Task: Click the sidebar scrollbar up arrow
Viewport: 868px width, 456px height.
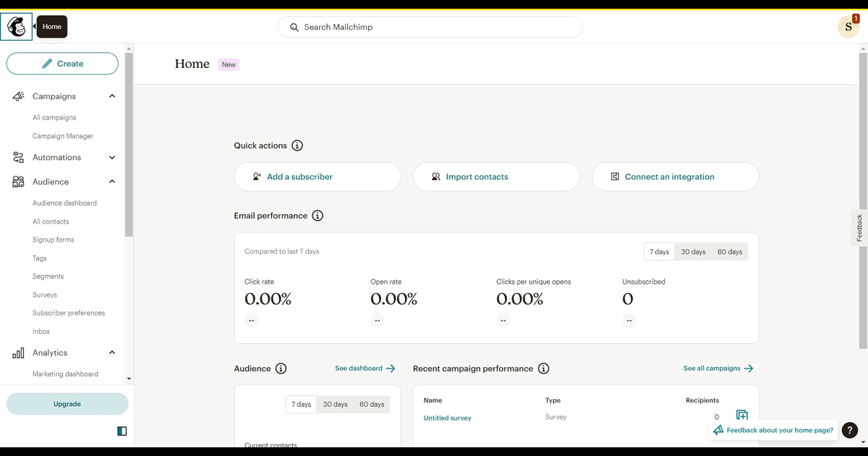Action: tap(129, 48)
